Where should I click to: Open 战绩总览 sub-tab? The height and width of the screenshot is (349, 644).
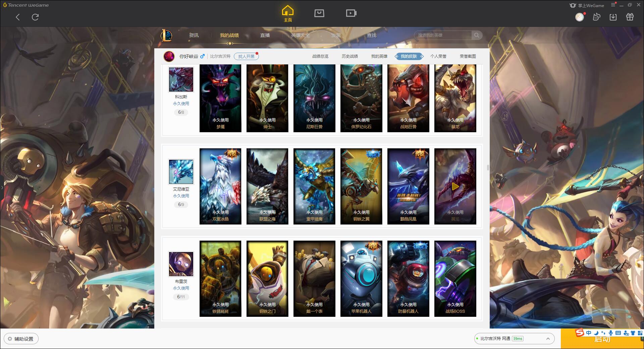click(x=320, y=56)
